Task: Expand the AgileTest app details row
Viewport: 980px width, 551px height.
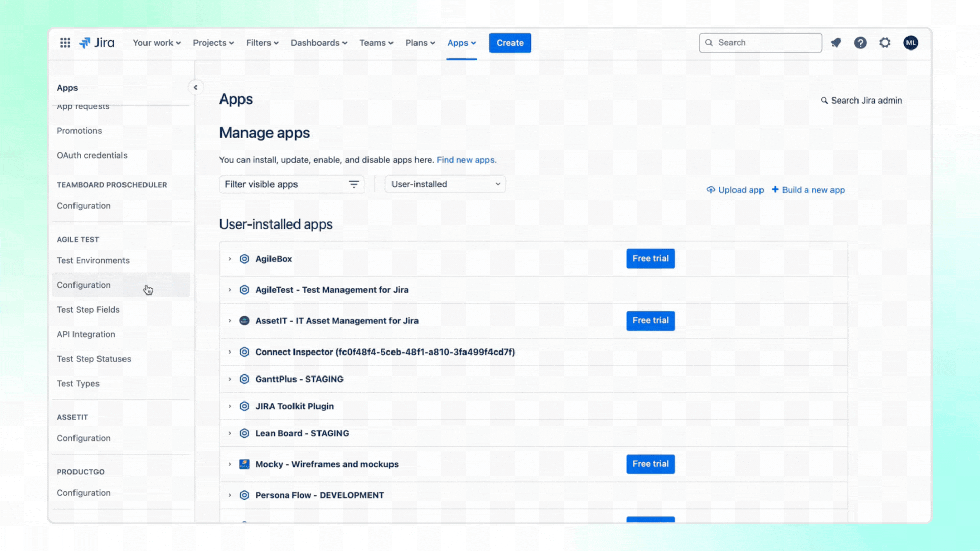Action: 230,289
